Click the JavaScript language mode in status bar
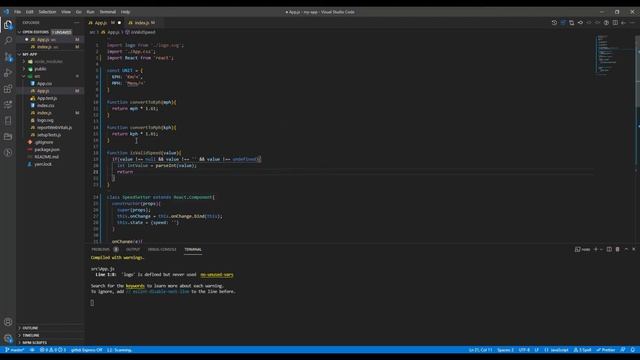Screen dimensions: 640x360 557,350
